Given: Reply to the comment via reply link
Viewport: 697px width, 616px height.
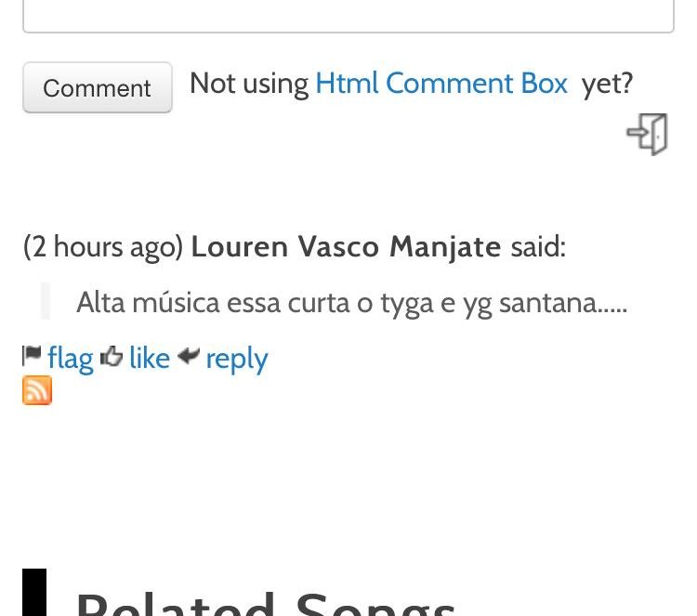Looking at the screenshot, I should (x=237, y=360).
